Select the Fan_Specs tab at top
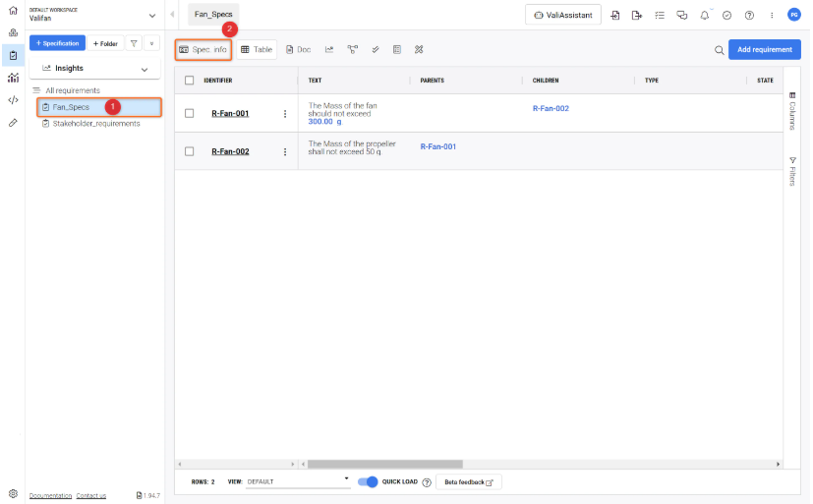 [x=213, y=14]
